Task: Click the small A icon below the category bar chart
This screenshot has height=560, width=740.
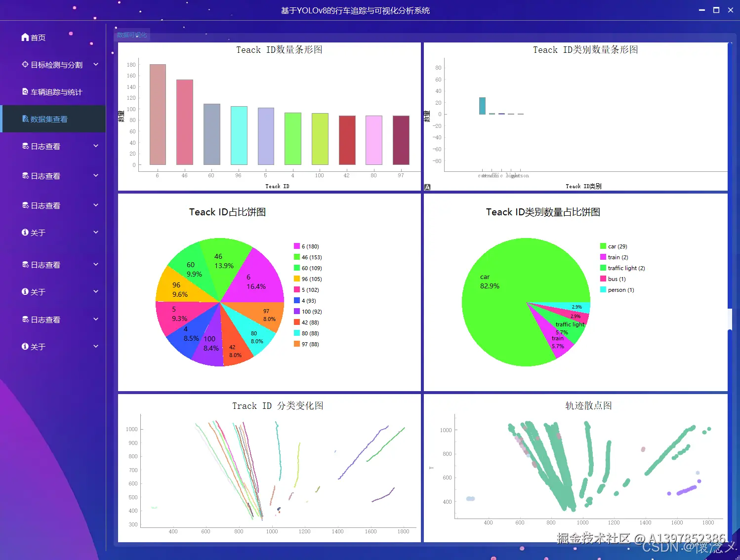Action: point(427,187)
